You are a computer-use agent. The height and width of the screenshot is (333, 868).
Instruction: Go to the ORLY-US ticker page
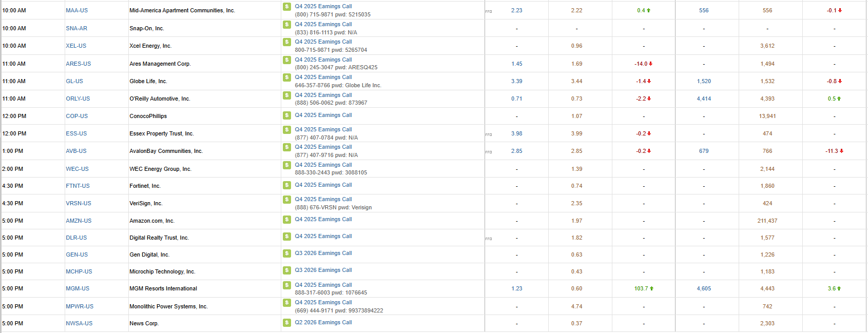pyautogui.click(x=78, y=99)
